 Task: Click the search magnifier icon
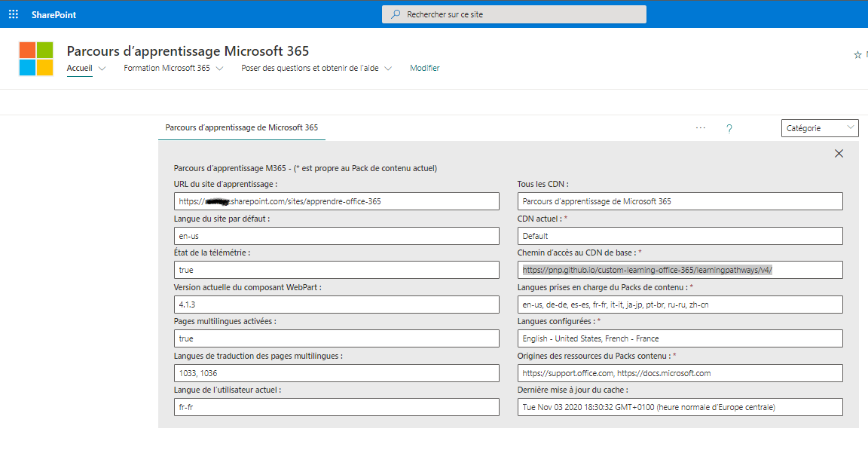[x=395, y=14]
